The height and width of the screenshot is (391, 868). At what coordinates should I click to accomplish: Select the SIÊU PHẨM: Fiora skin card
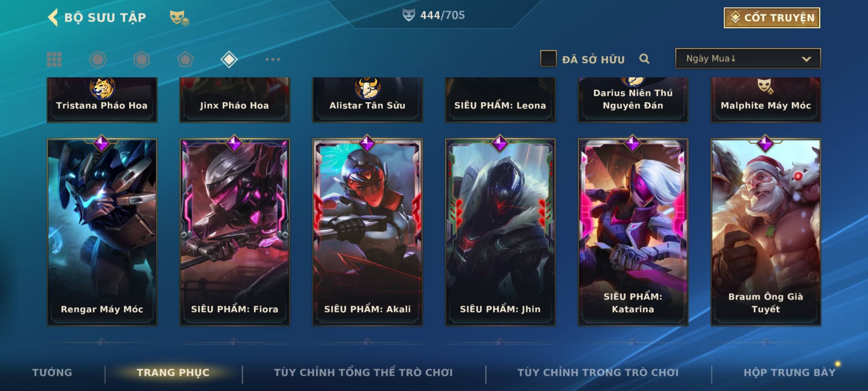click(235, 232)
